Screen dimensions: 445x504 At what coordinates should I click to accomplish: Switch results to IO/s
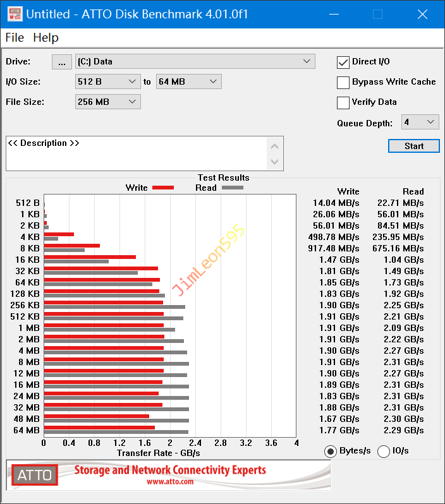click(383, 451)
